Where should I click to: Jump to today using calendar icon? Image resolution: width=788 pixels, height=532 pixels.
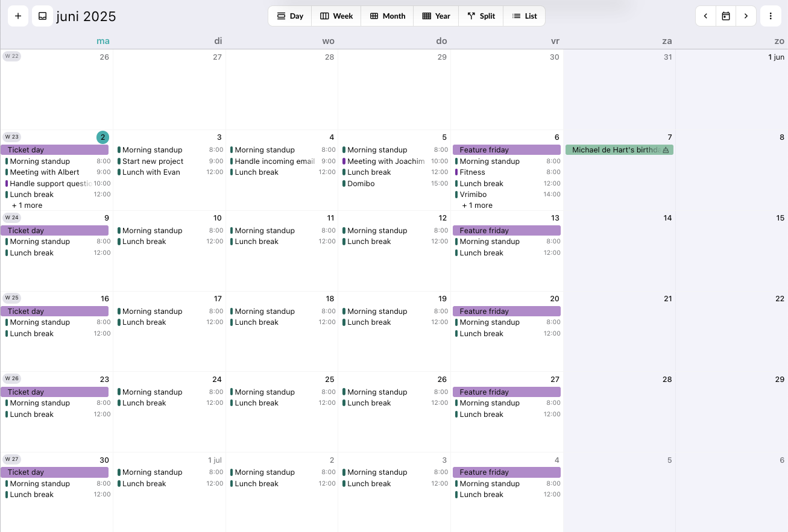[726, 16]
